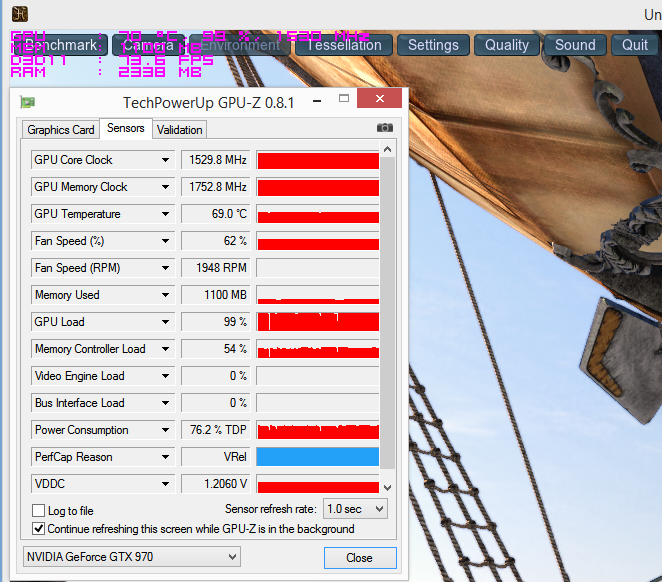Click the GPU Load history graph
Viewport: 662px width, 582px height.
[318, 322]
